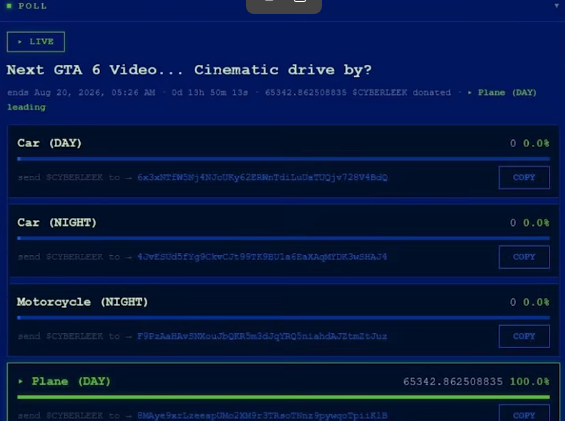Screen dimensions: 565x421
Task: Click the 0.0% value in Motorcycle (NIGHT) row
Action: click(536, 302)
